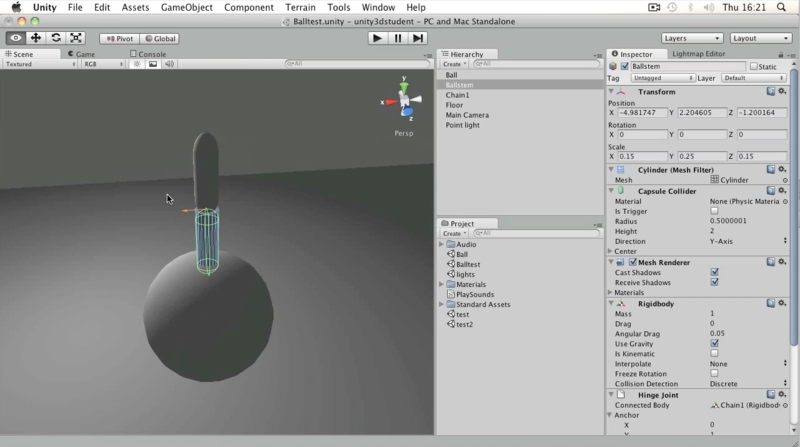Image resolution: width=800 pixels, height=447 pixels.
Task: Click the volume icon in menu bar
Action: point(709,7)
